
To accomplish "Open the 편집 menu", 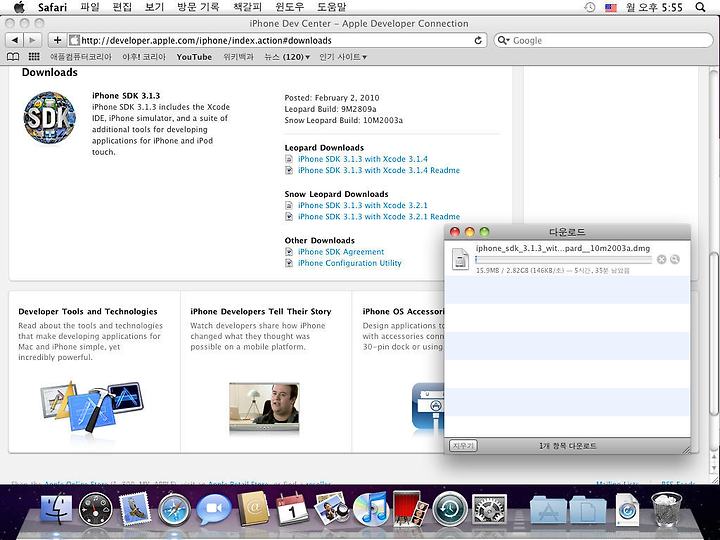I will (122, 7).
